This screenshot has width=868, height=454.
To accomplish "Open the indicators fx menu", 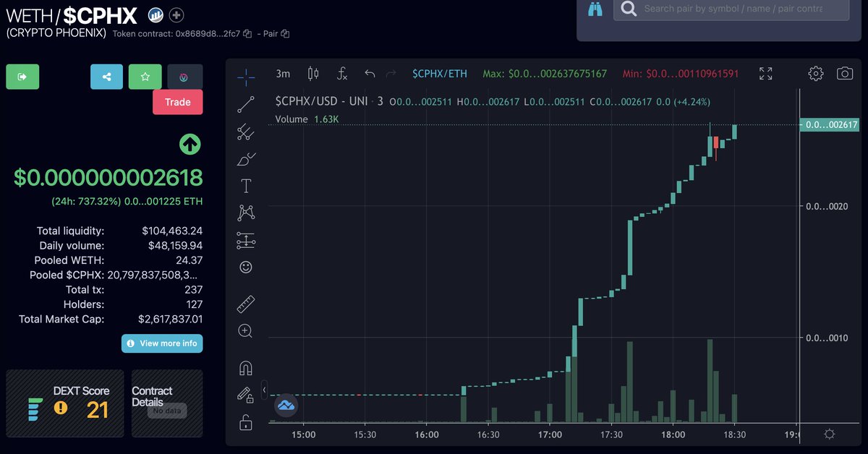I will click(343, 73).
